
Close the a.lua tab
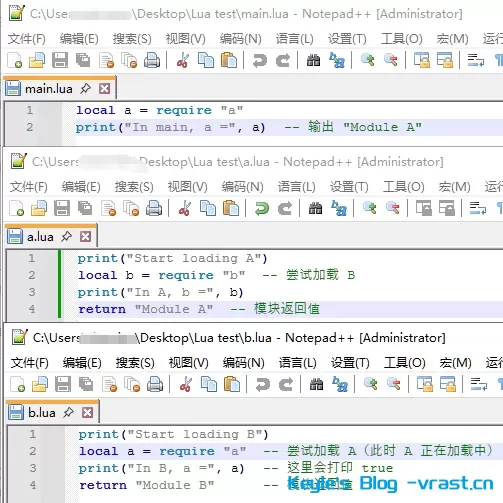86,237
